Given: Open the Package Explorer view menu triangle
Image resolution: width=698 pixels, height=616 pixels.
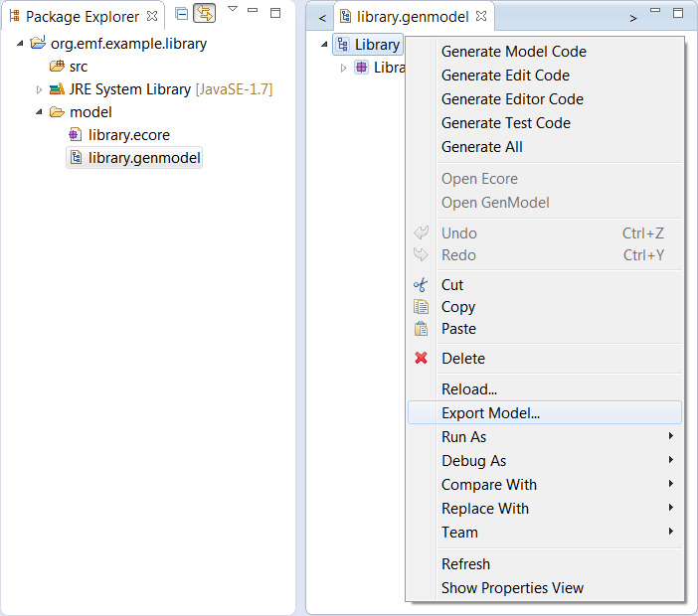Looking at the screenshot, I should coord(233,9).
